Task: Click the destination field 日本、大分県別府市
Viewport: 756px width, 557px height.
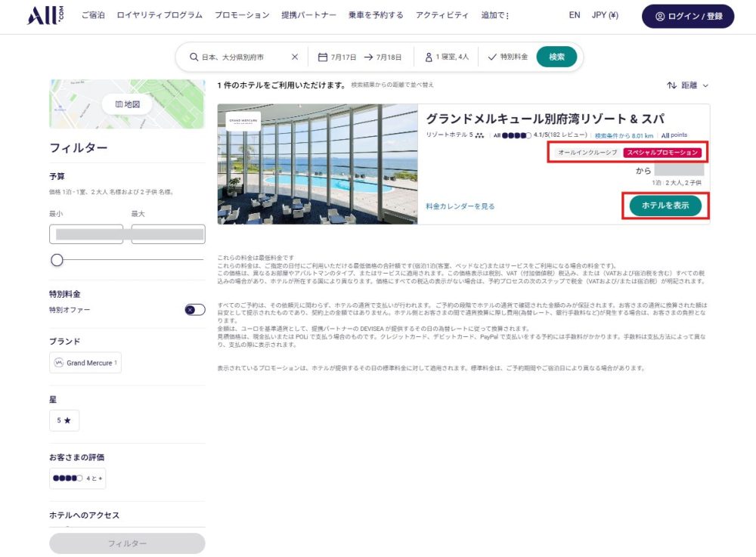Action: [232, 57]
